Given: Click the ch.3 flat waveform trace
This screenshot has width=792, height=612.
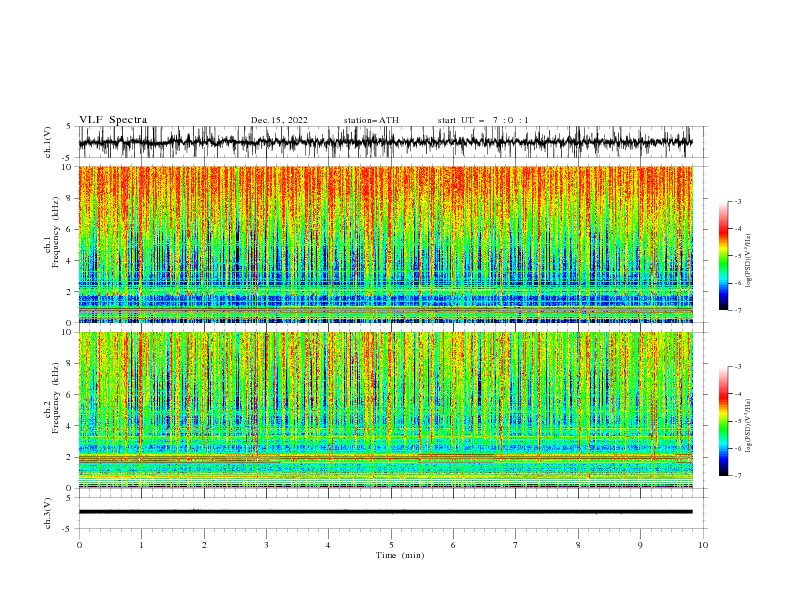Looking at the screenshot, I should tap(385, 512).
